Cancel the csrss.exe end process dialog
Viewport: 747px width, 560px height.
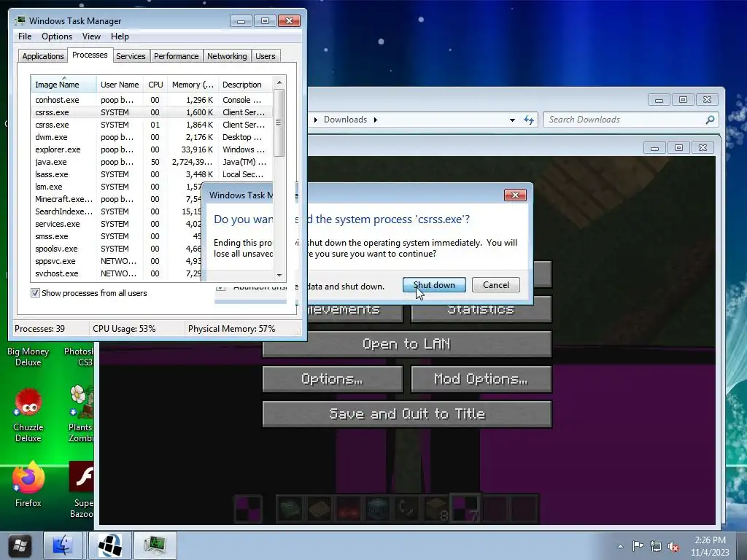[495, 285]
